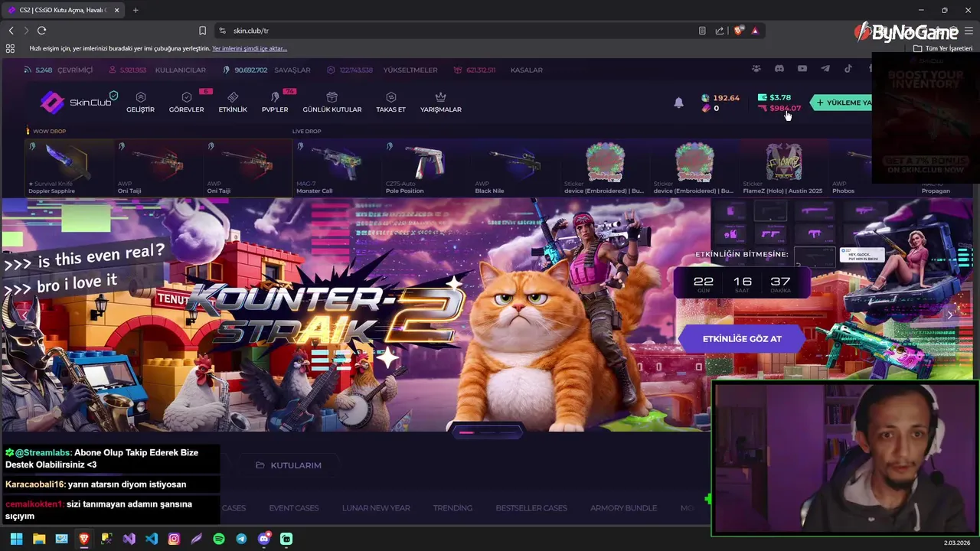Screen dimensions: 980x551
Task: Open the Windows Start menu
Action: tap(16, 539)
